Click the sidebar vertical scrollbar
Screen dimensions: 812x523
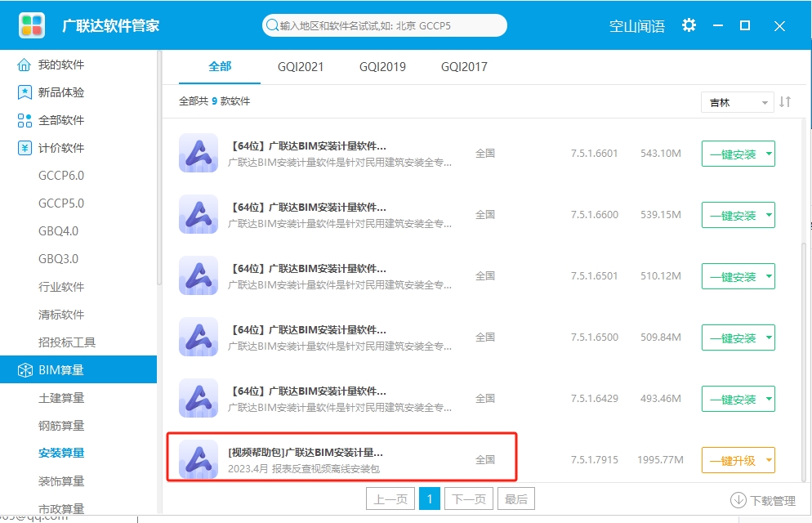[x=159, y=168]
